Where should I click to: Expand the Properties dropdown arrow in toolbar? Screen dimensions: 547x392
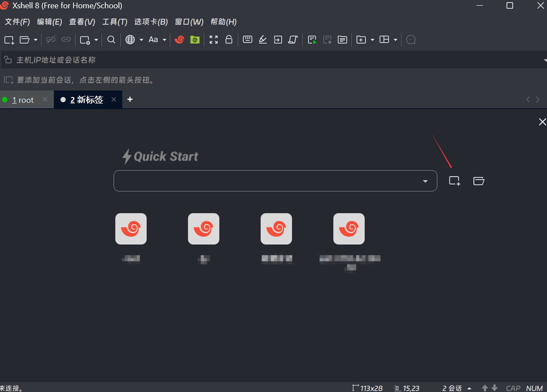point(96,40)
